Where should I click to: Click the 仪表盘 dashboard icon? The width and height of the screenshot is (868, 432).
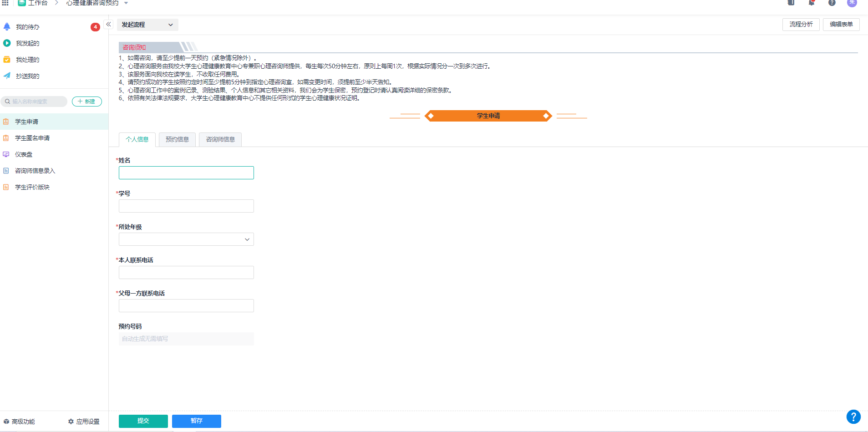[x=6, y=154]
